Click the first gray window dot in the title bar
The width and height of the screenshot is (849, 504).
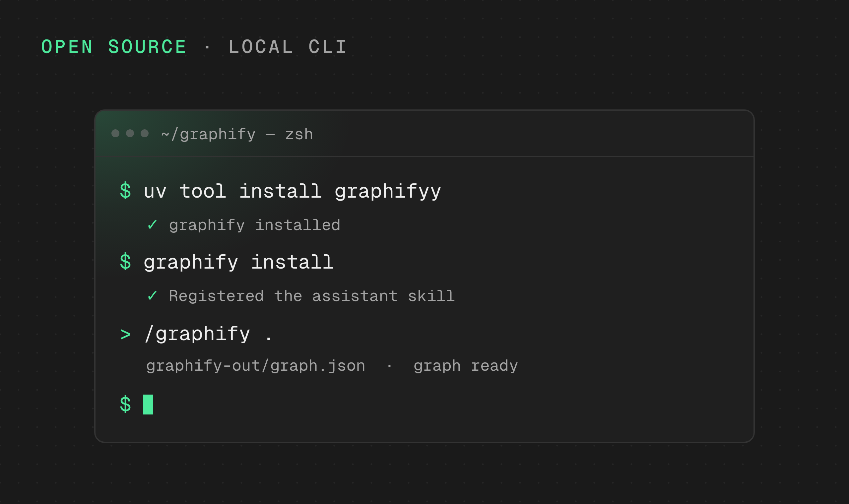(x=115, y=133)
